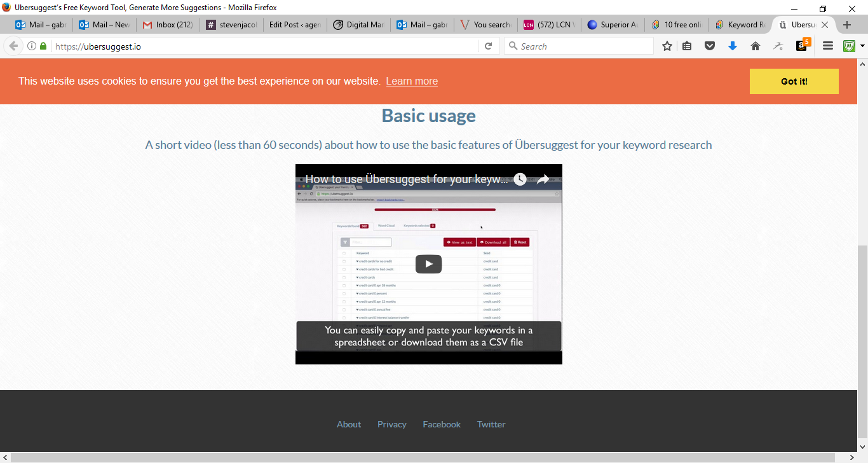The height and width of the screenshot is (463, 868).
Task: Open the Firefox hamburger menu
Action: [827, 46]
